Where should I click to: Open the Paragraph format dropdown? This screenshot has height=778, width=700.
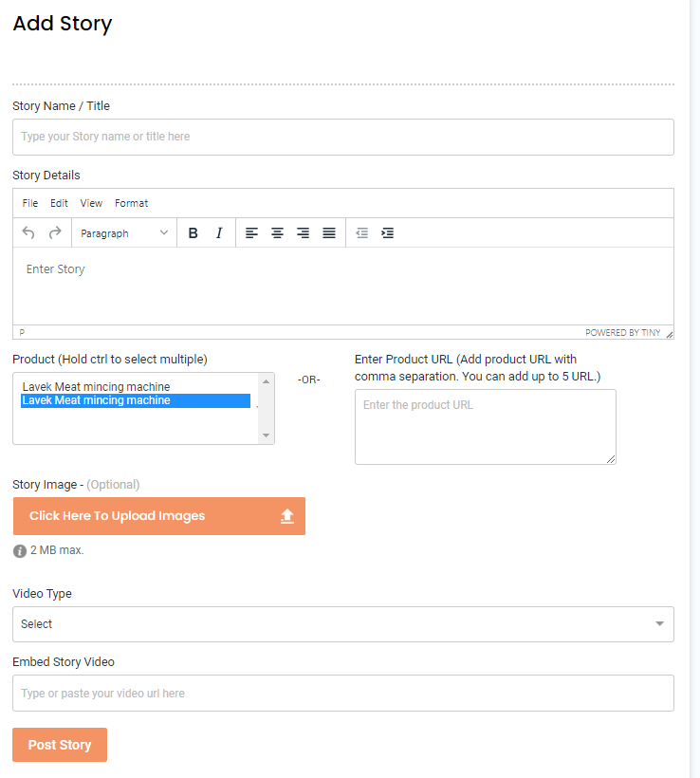point(124,232)
